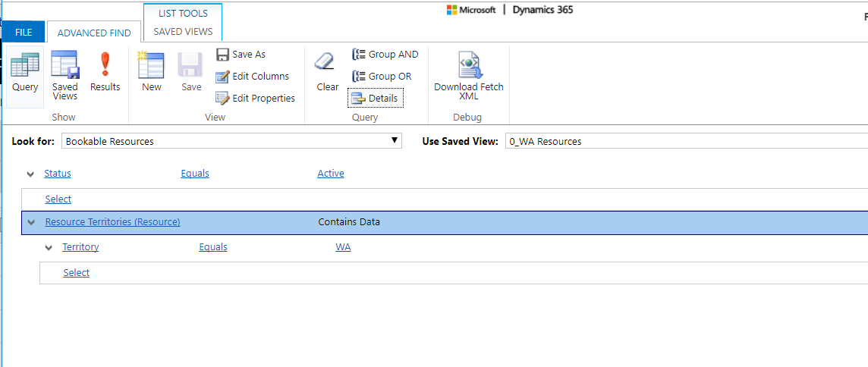Expand chevron beside Resource Territories row
Image resolution: width=868 pixels, height=367 pixels.
[x=31, y=222]
